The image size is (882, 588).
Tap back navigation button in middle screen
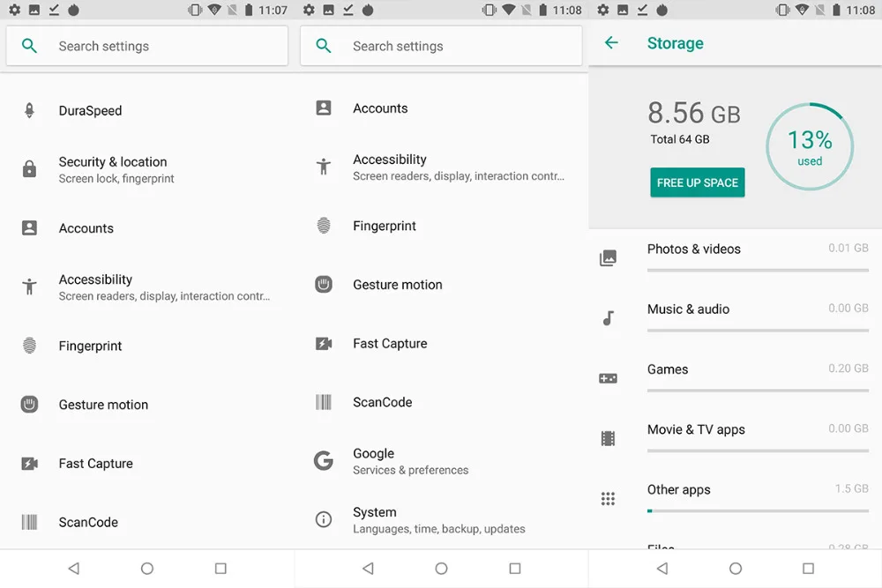[368, 569]
